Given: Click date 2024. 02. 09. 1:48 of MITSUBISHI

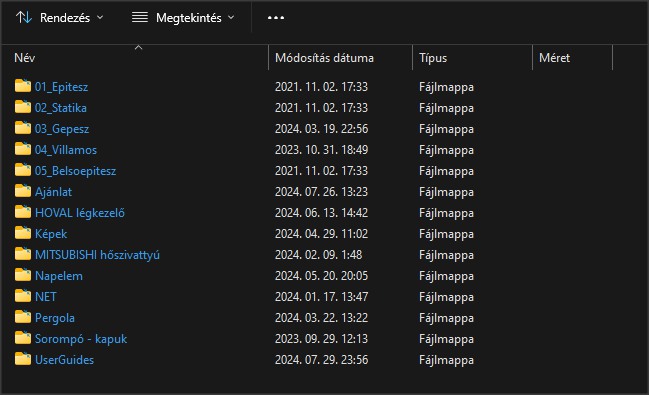Looking at the screenshot, I should tap(319, 255).
